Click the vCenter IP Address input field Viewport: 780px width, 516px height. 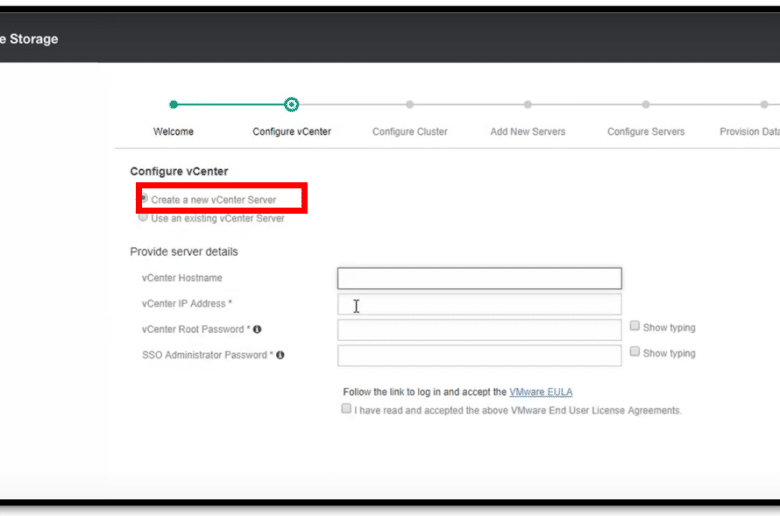(479, 304)
